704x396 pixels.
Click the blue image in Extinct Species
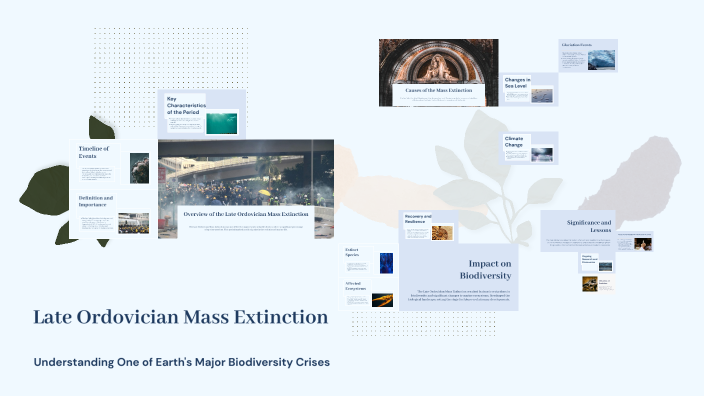tap(386, 263)
